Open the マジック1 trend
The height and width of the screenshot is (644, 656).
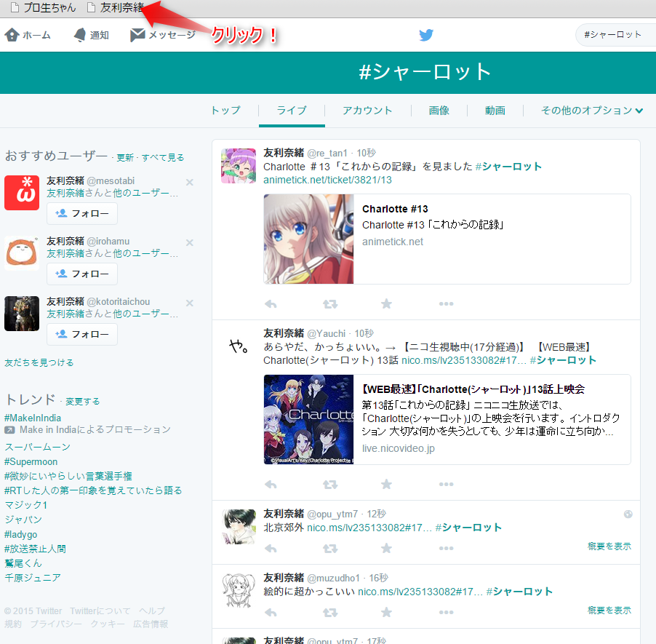point(26,506)
